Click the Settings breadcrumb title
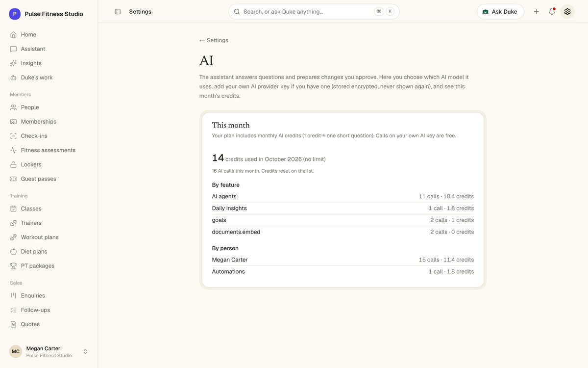 pyautogui.click(x=140, y=12)
